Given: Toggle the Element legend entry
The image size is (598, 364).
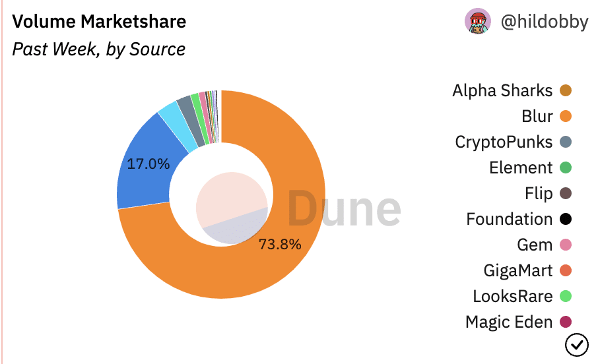Looking at the screenshot, I should pyautogui.click(x=531, y=167).
